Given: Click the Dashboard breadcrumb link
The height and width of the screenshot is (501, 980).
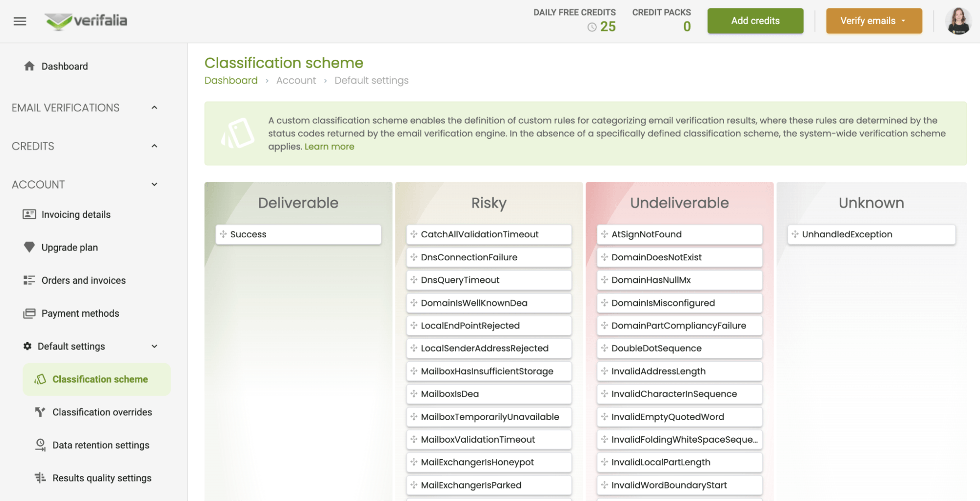Looking at the screenshot, I should pos(230,80).
